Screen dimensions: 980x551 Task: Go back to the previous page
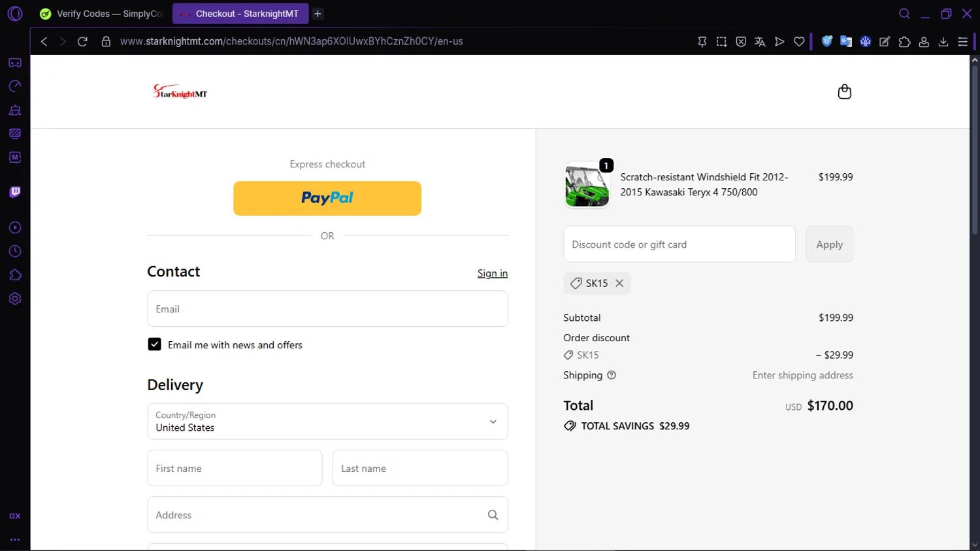point(44,41)
